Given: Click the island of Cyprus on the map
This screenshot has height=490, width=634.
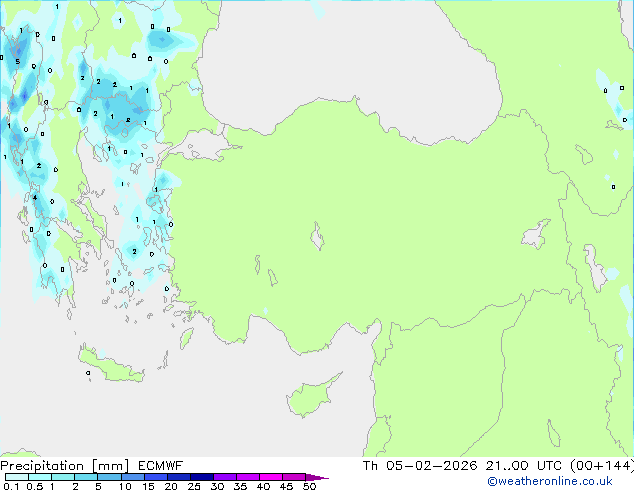Looking at the screenshot, I should 311,397.
